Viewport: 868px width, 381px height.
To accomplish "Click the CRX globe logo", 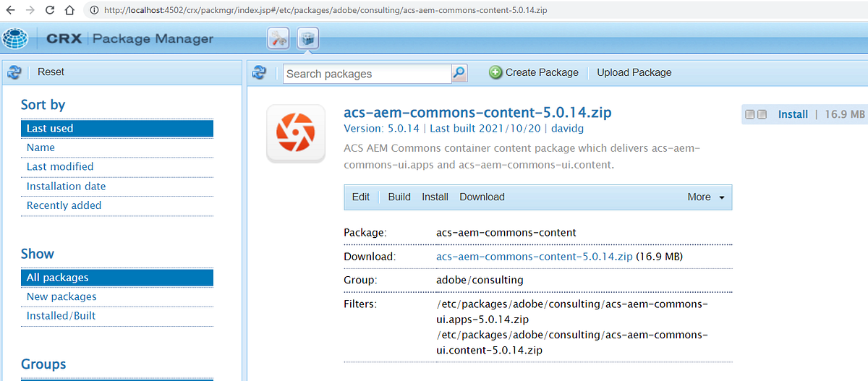I will coord(15,39).
